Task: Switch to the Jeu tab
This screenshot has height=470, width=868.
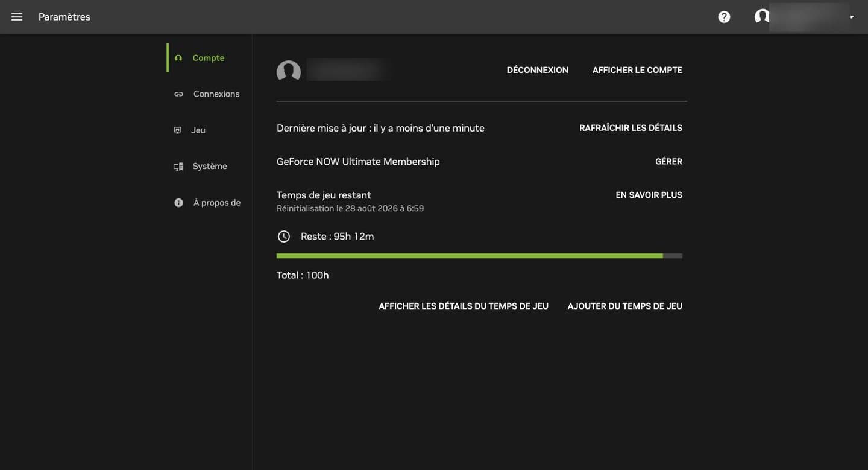Action: [x=209, y=130]
